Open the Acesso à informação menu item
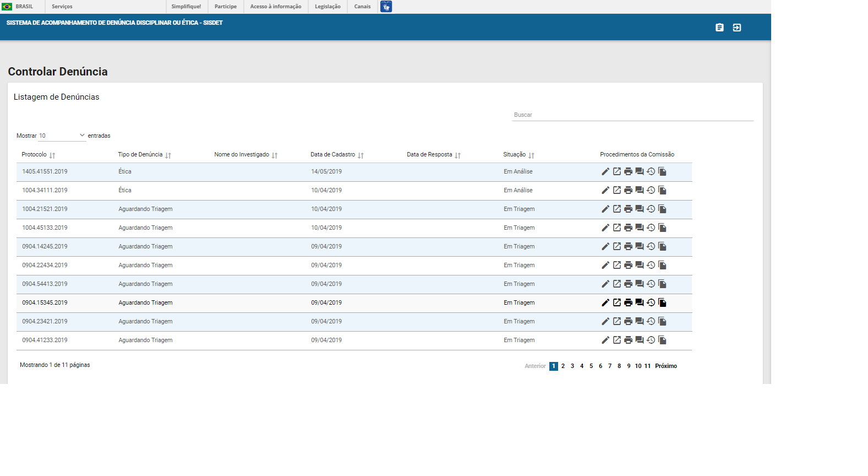The width and height of the screenshot is (868, 476). [x=276, y=7]
